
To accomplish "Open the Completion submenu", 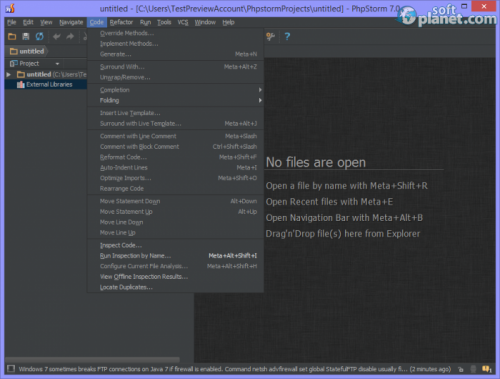I will coord(176,90).
